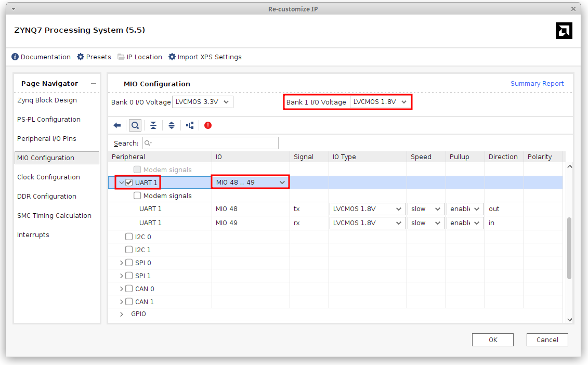Viewport: 588px width, 365px height.
Task: Click the scrollbar up arrow
Action: pyautogui.click(x=570, y=166)
